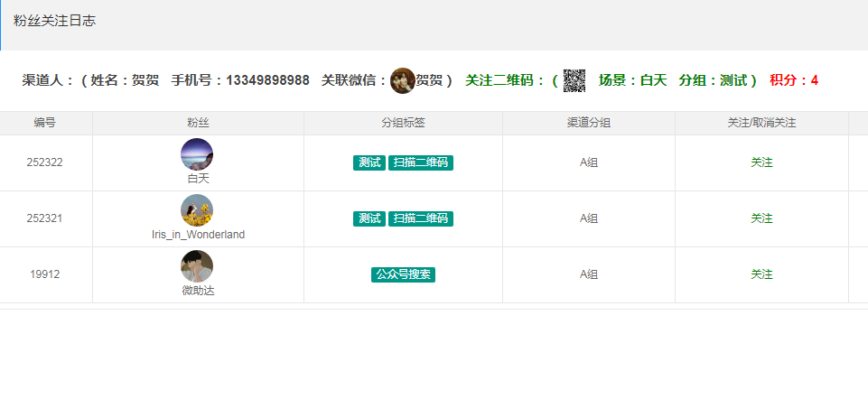Click the red 积分：4 score text
868x399 pixels.
(x=794, y=81)
